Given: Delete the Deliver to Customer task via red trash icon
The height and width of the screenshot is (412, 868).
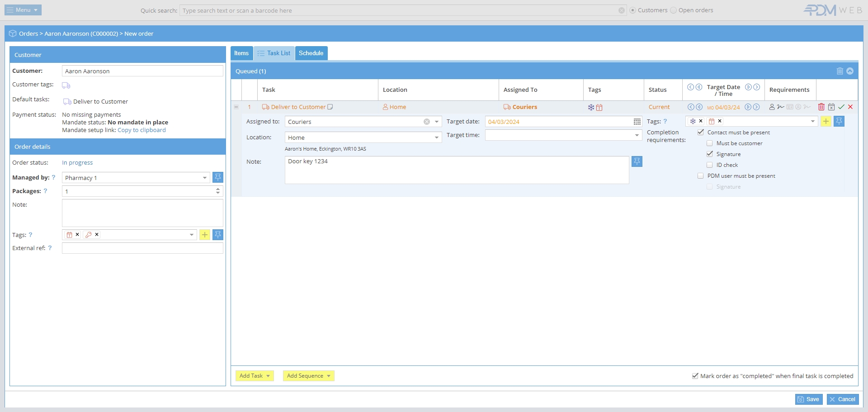Looking at the screenshot, I should coord(821,107).
